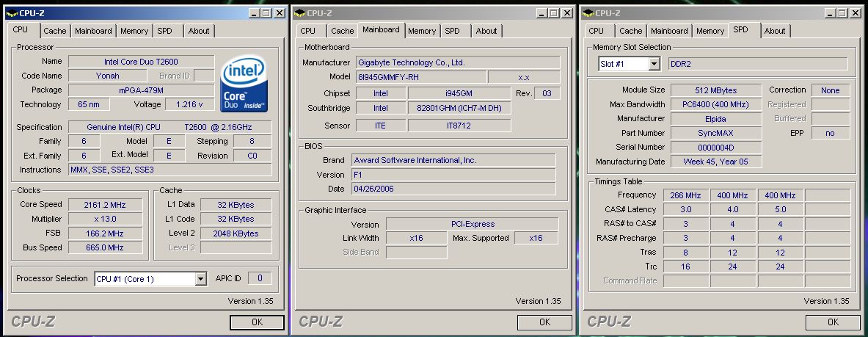Viewport: 868px width, 337px height.
Task: Click the Week 45, Year 05 manufacturing date
Action: coord(716,162)
